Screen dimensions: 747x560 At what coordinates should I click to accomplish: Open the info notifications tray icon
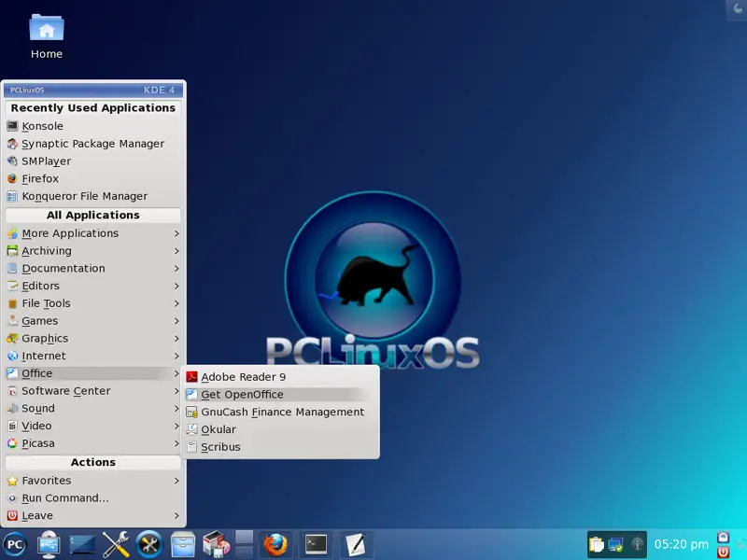pos(637,544)
